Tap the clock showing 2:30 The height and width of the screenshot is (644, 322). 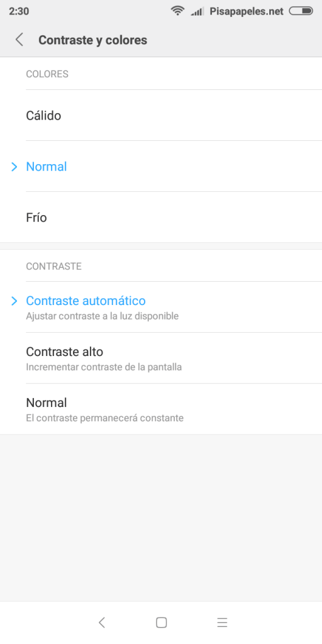pos(19,11)
